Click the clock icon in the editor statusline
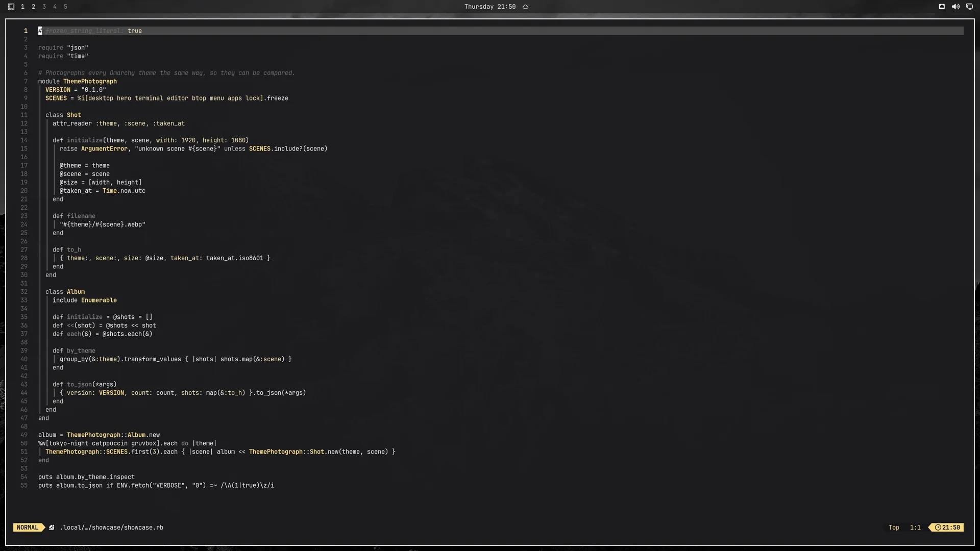Viewport: 980px width, 551px height. (938, 528)
